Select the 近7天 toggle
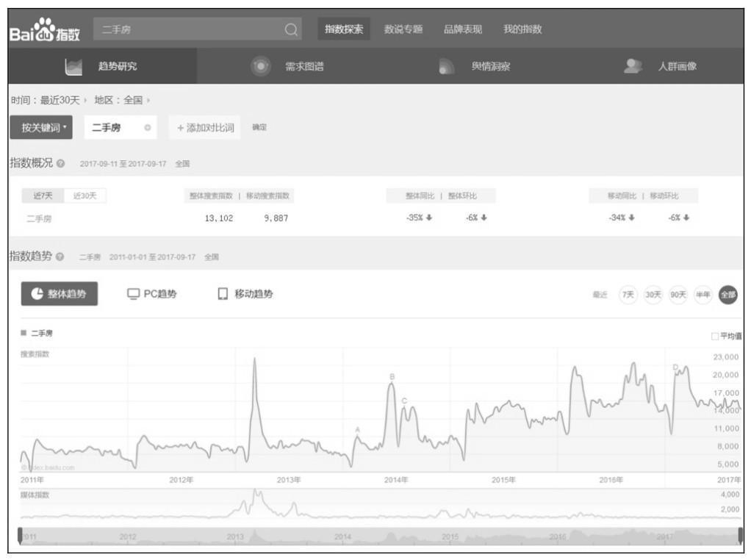The width and height of the screenshot is (751, 560). (x=43, y=195)
